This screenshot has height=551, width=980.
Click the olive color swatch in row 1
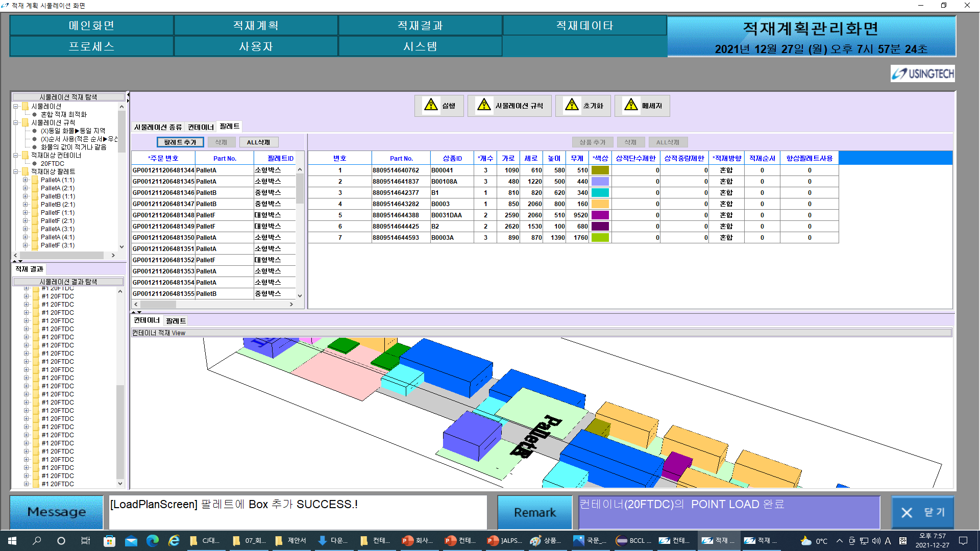(x=600, y=170)
